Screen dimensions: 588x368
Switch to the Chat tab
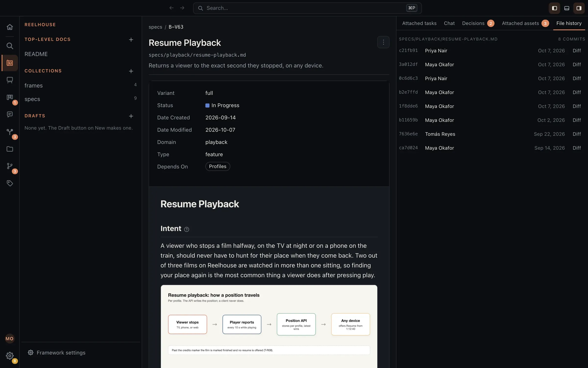click(x=449, y=23)
